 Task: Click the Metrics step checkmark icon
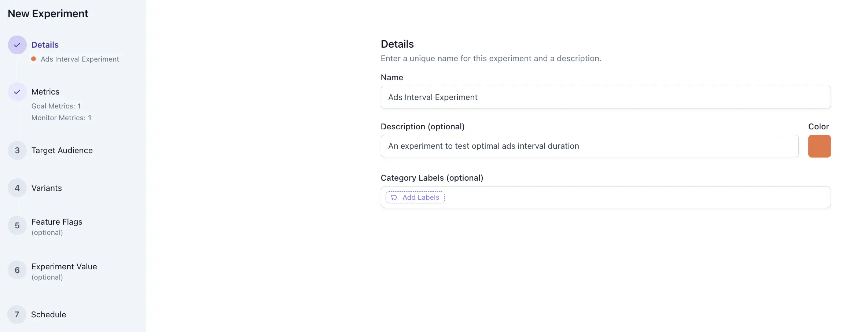click(x=17, y=92)
